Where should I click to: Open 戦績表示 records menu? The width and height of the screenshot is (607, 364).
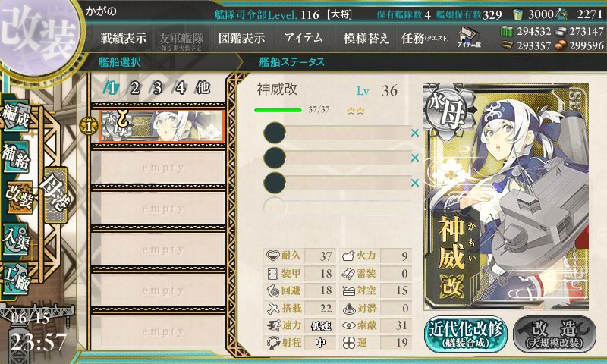point(124,38)
